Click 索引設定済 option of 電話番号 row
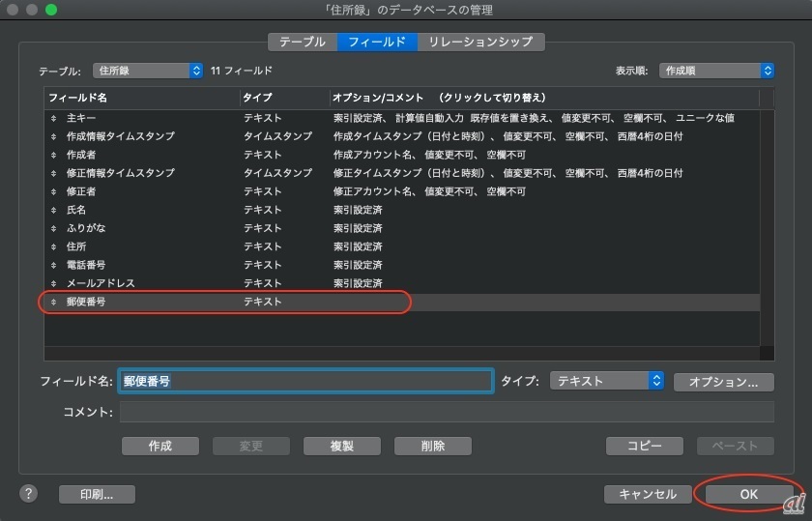 (358, 265)
